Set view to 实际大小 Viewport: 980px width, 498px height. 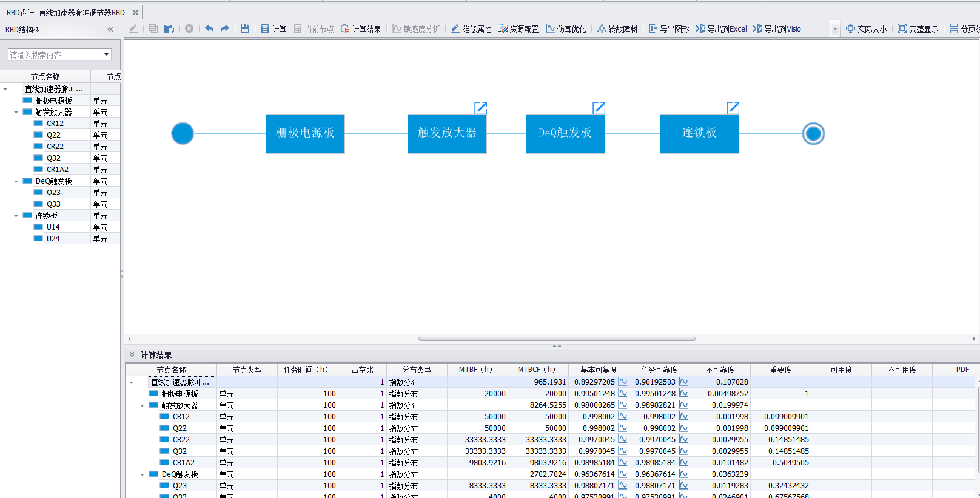point(867,28)
